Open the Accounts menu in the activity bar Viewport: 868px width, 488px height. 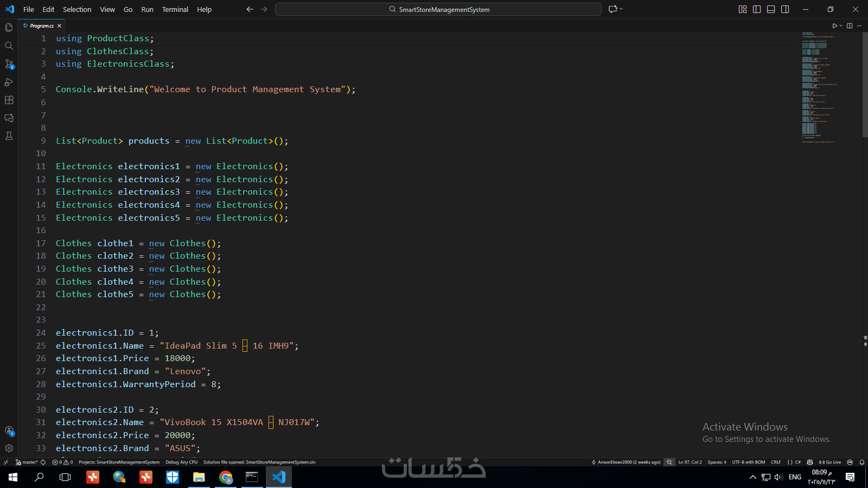pos(9,431)
